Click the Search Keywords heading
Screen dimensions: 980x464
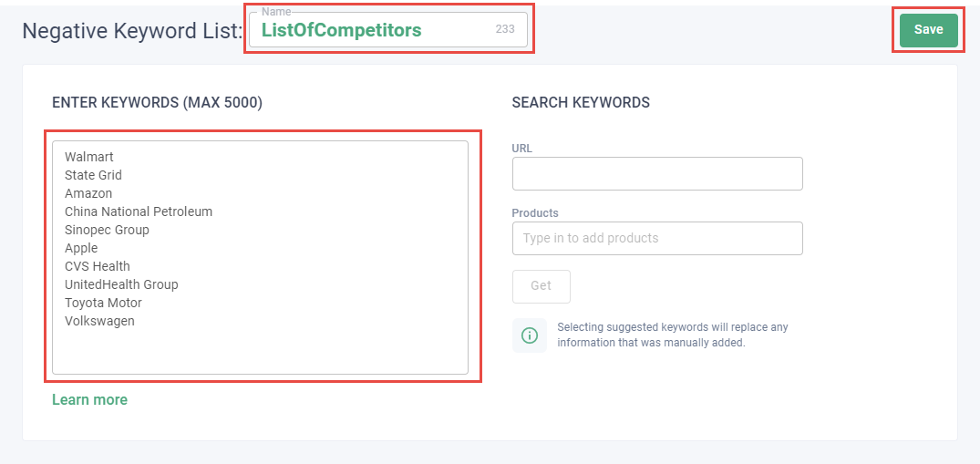pyautogui.click(x=581, y=103)
